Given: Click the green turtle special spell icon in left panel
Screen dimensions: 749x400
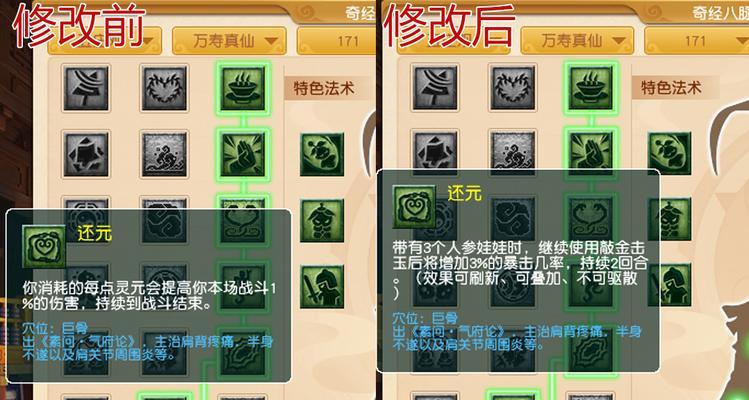Looking at the screenshot, I should [322, 154].
